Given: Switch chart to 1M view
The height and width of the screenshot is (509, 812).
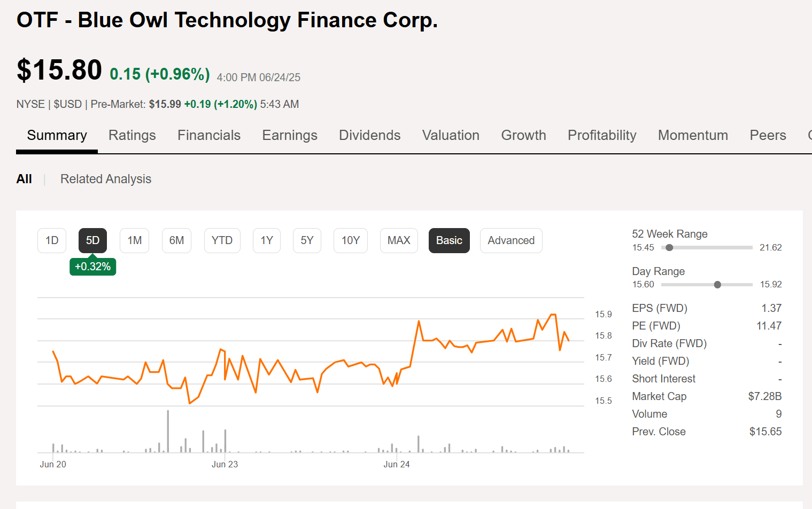Looking at the screenshot, I should pos(134,240).
